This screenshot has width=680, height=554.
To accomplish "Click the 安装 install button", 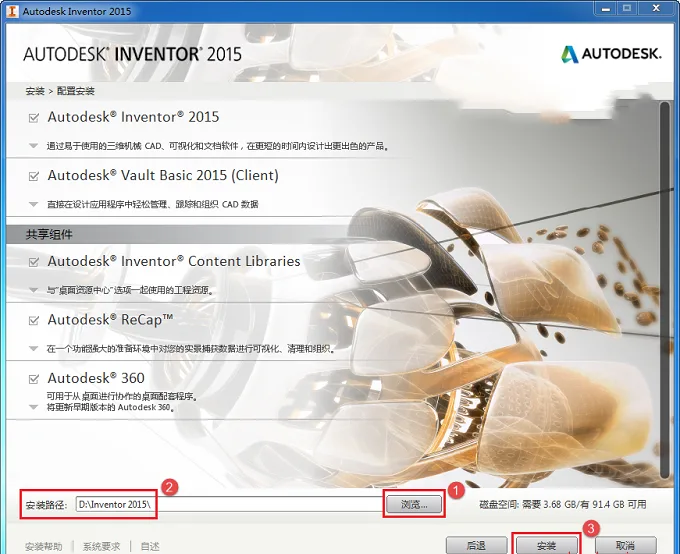I will pos(546,545).
